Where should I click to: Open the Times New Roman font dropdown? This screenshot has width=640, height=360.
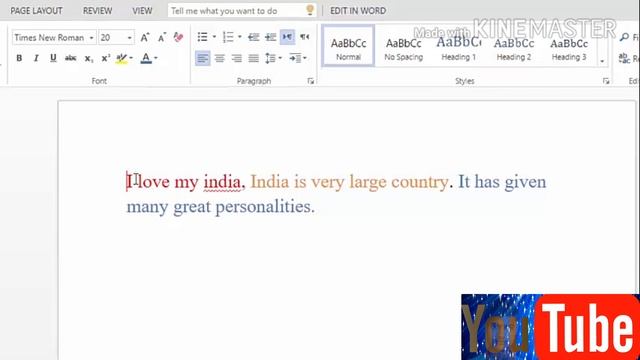click(x=91, y=38)
